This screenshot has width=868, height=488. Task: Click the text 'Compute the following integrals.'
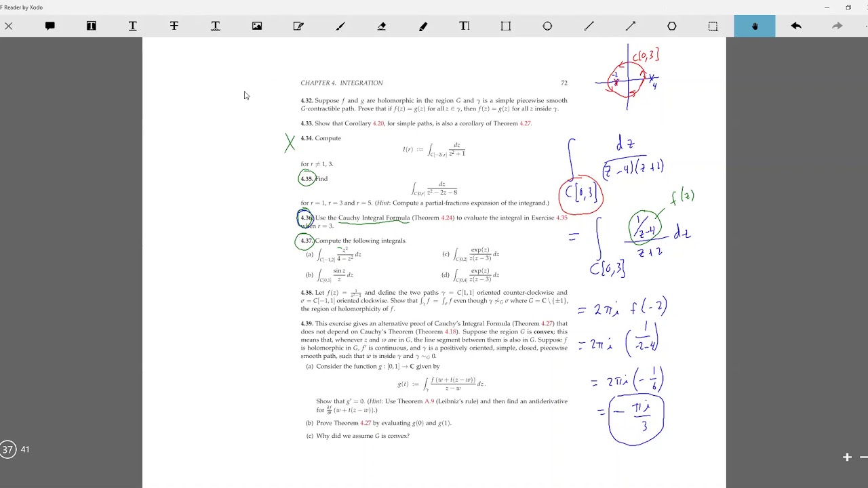point(361,241)
